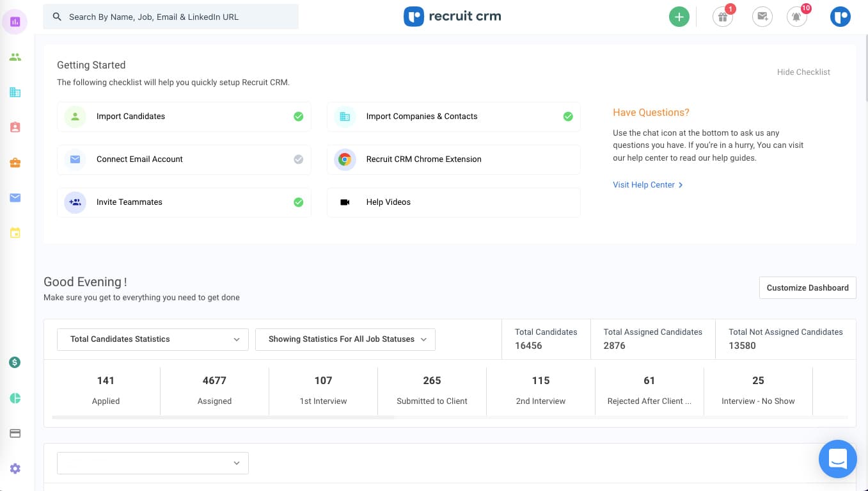The width and height of the screenshot is (868, 491).
Task: Click the Customize Dashboard button
Action: point(807,288)
